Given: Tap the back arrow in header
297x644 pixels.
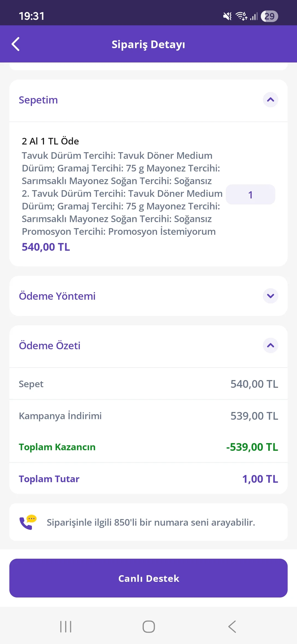Looking at the screenshot, I should click(16, 44).
